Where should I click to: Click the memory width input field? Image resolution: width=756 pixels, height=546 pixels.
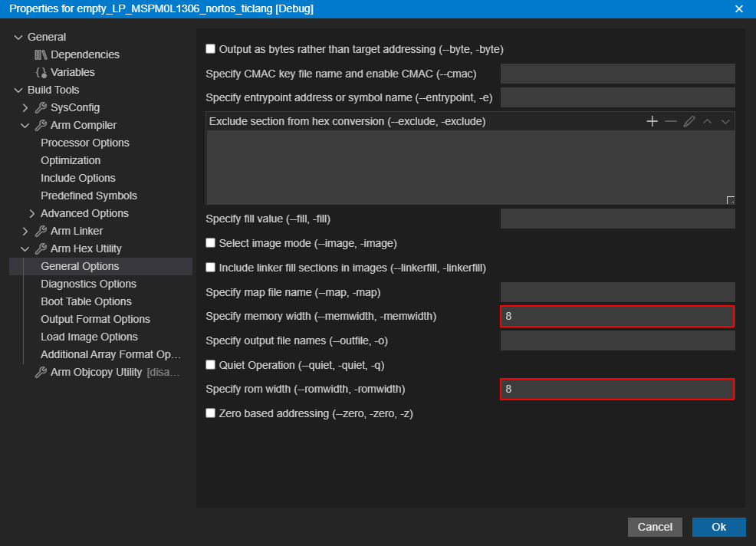tap(616, 316)
